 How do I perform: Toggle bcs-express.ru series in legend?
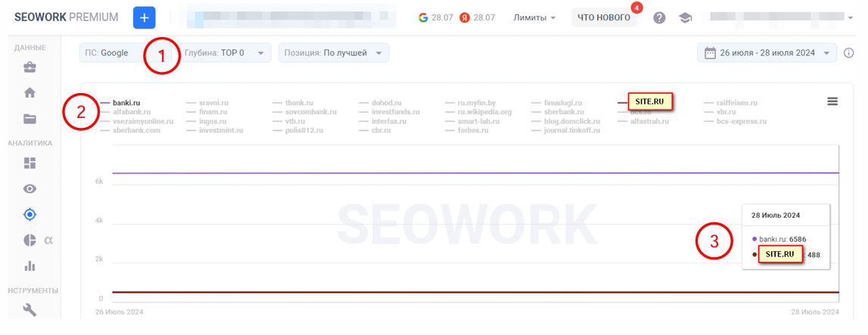[735, 121]
